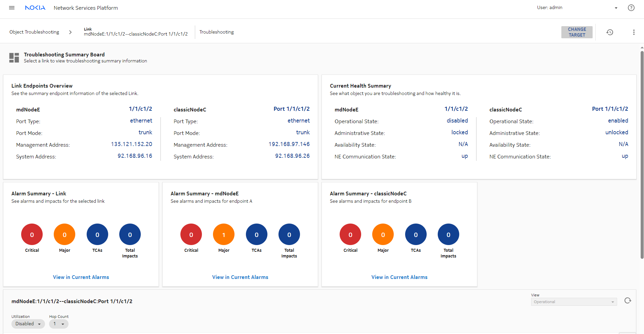Go to Object Troubleshooting breadcrumb
Viewport: 644px width, 334px height.
point(34,32)
